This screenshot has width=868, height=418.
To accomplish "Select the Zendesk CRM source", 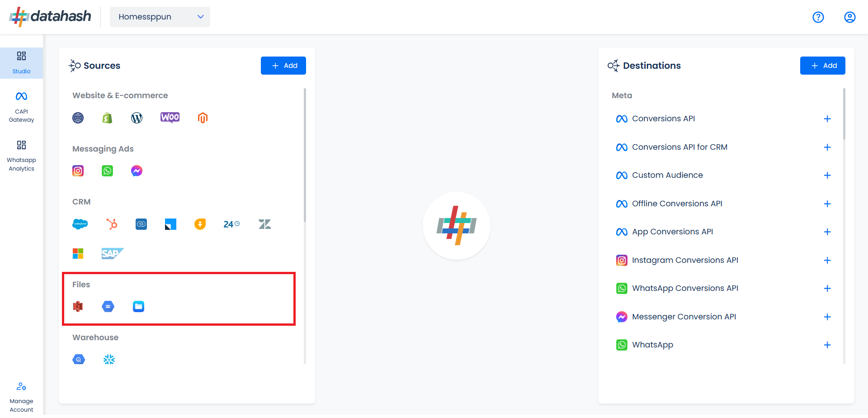I will point(265,224).
